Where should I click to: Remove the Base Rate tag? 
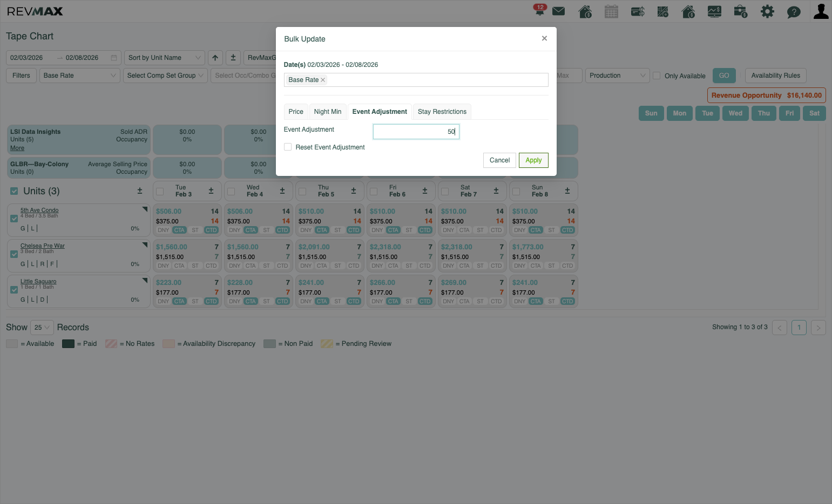[x=323, y=80]
